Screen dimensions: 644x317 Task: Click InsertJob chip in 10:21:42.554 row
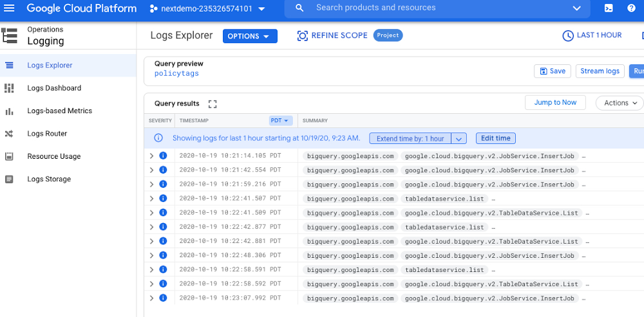489,170
